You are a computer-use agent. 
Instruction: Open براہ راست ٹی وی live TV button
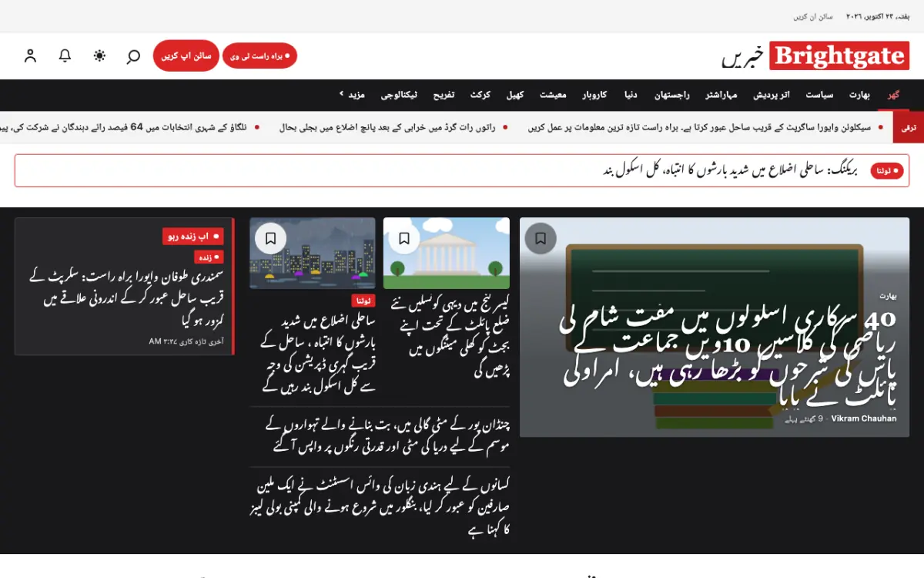[259, 55]
